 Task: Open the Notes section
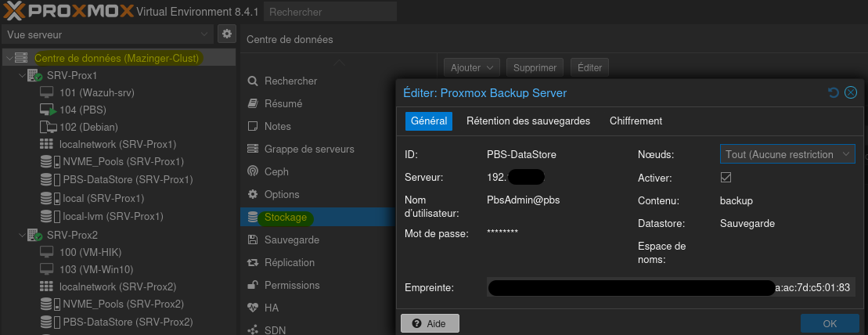pos(277,126)
